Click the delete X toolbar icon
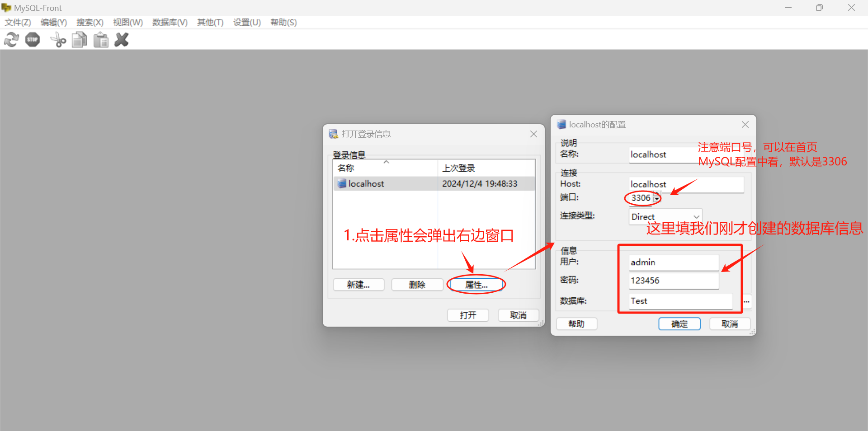The image size is (868, 431). coord(122,40)
